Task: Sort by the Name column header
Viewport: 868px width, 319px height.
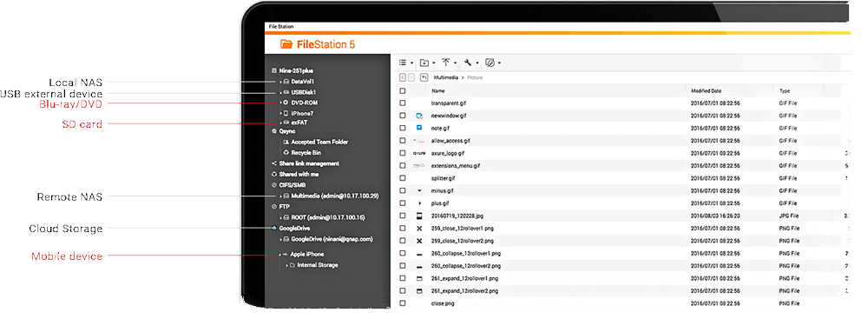Action: pyautogui.click(x=437, y=90)
